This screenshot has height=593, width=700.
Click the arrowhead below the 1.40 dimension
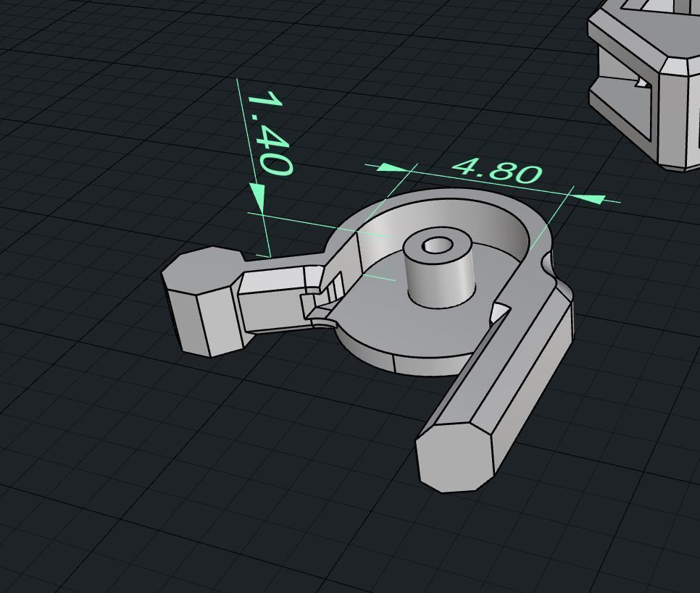pyautogui.click(x=257, y=198)
